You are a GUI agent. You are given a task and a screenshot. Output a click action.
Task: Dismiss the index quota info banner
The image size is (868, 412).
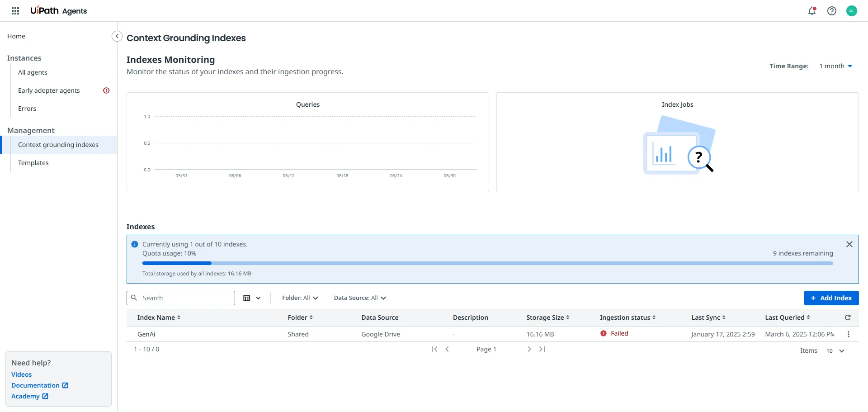849,244
